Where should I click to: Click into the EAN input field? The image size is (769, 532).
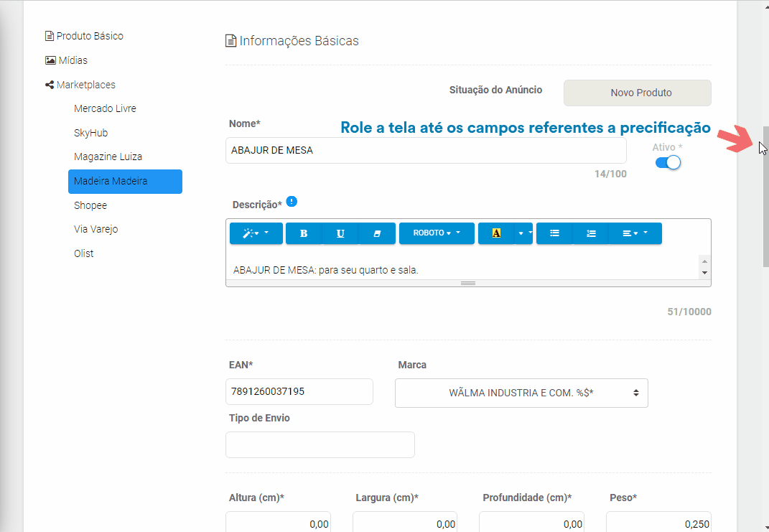tap(299, 392)
